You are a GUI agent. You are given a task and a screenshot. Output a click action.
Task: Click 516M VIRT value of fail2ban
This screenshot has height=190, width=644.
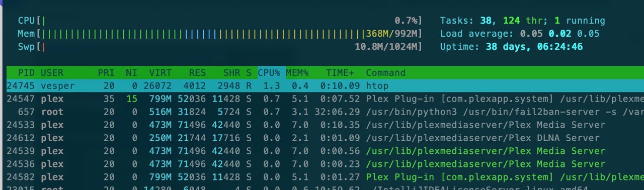coord(160,112)
